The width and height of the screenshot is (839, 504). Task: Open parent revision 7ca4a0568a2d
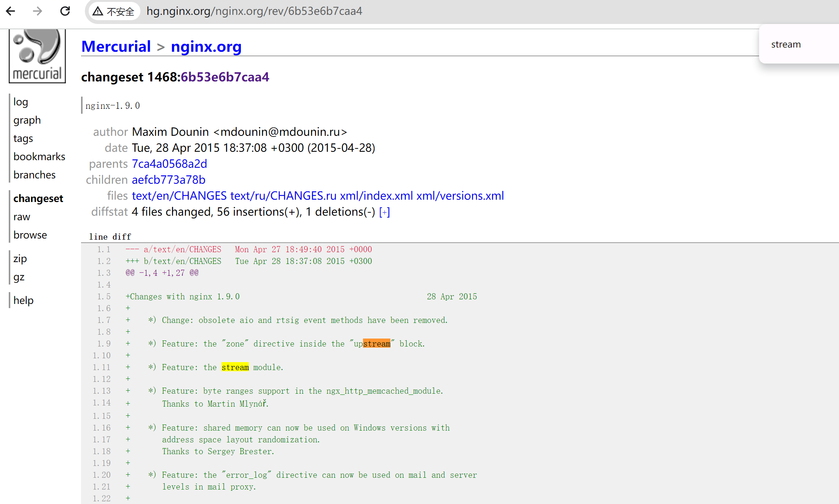click(169, 164)
